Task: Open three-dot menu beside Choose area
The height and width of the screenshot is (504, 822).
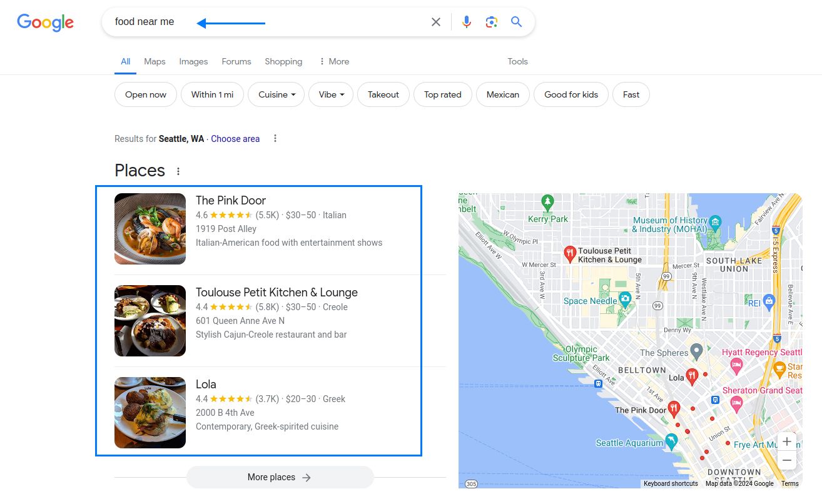Action: (x=275, y=139)
